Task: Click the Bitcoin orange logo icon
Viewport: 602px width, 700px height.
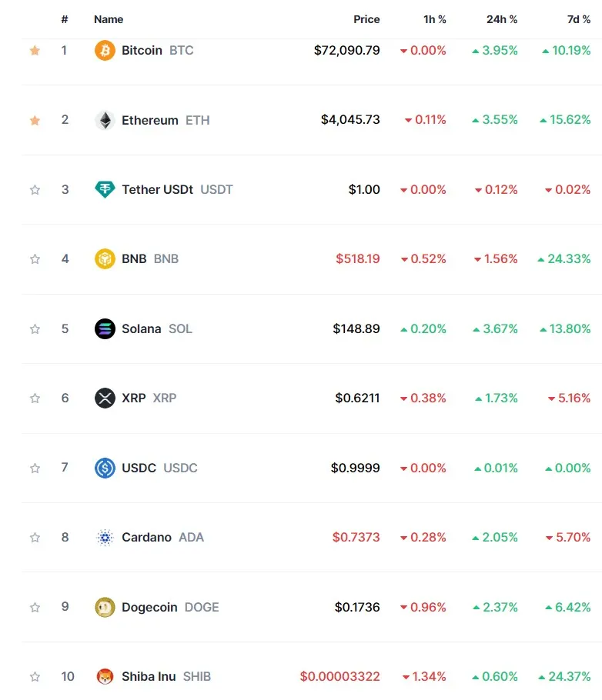Action: point(105,51)
